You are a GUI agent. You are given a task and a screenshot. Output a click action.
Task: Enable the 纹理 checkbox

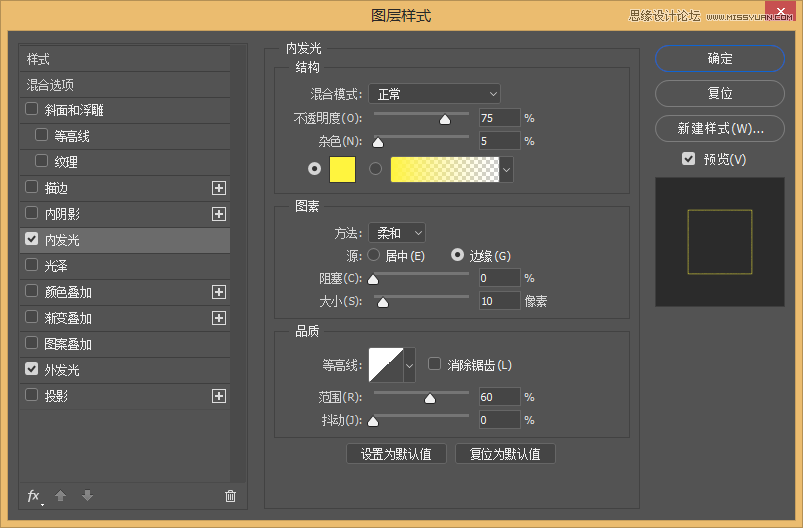[41, 161]
